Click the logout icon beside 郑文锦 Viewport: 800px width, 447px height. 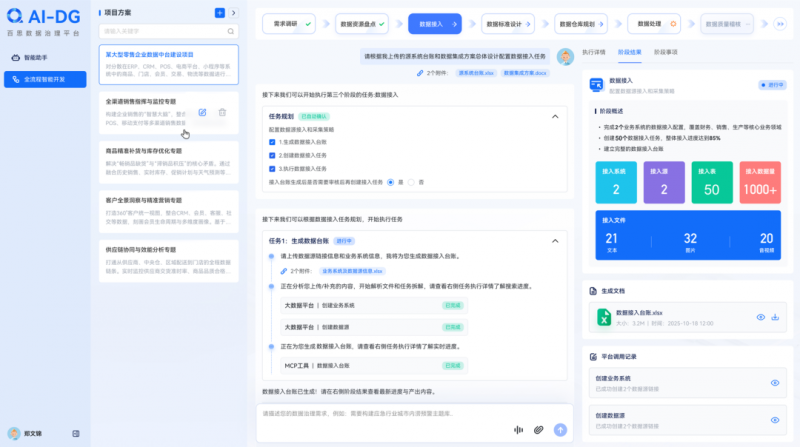click(76, 433)
